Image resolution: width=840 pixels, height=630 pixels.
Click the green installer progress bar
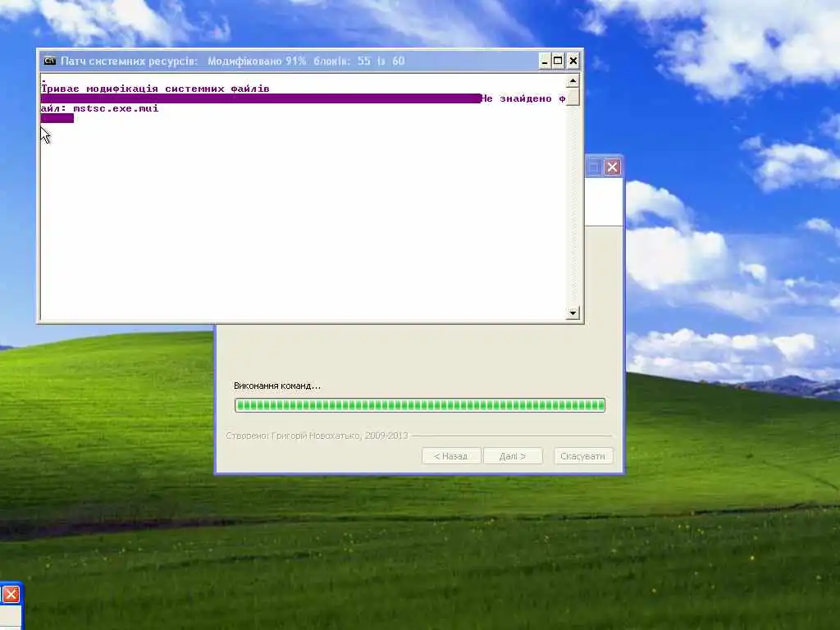point(420,405)
